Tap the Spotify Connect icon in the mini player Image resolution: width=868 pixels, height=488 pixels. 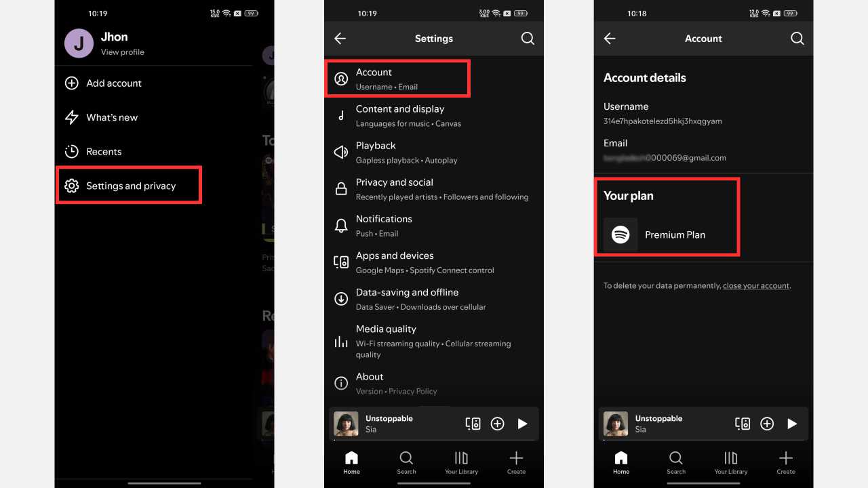pos(473,423)
